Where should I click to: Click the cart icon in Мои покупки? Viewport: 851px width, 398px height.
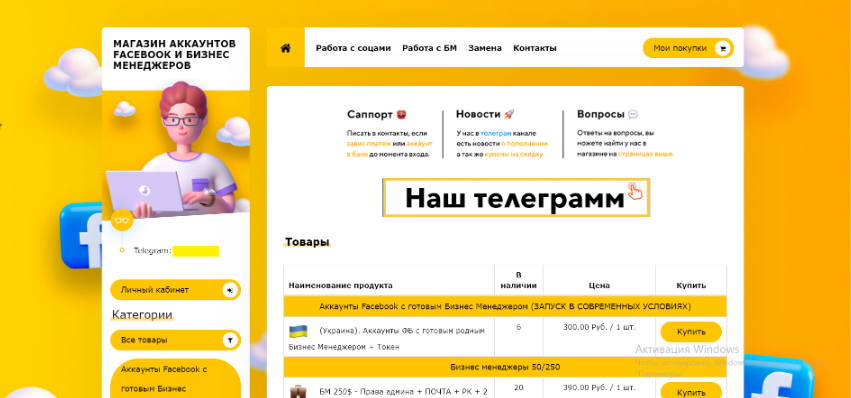click(722, 48)
